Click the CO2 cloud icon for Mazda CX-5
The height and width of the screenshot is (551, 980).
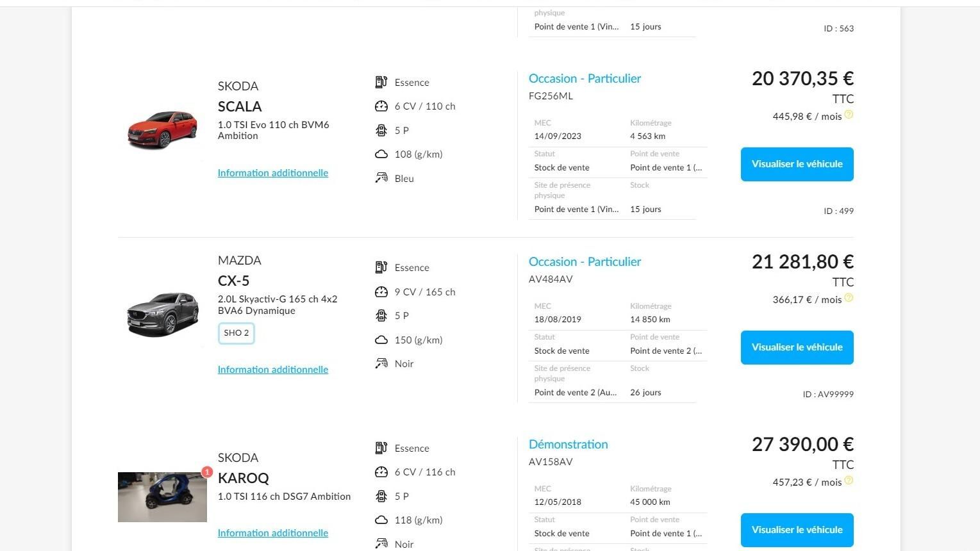(x=381, y=340)
